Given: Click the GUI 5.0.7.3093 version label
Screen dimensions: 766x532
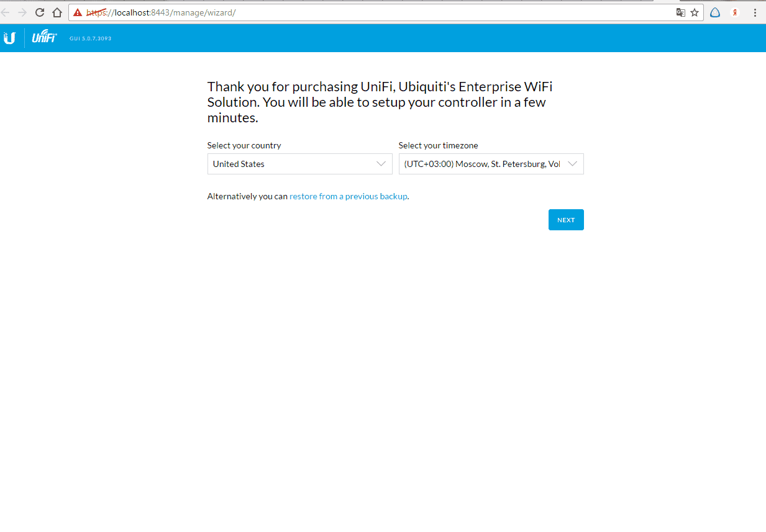Looking at the screenshot, I should tap(91, 38).
